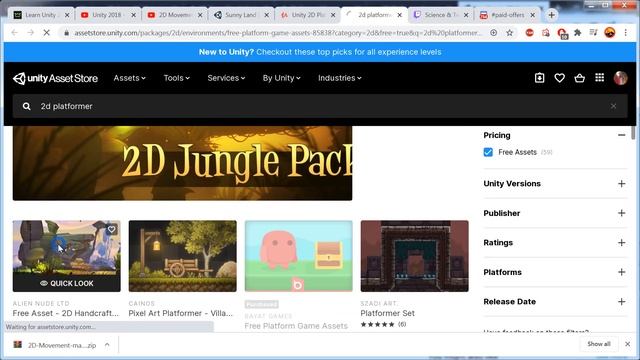Close the Learn Unity tab
This screenshot has width=640, height=360.
[x=67, y=15]
